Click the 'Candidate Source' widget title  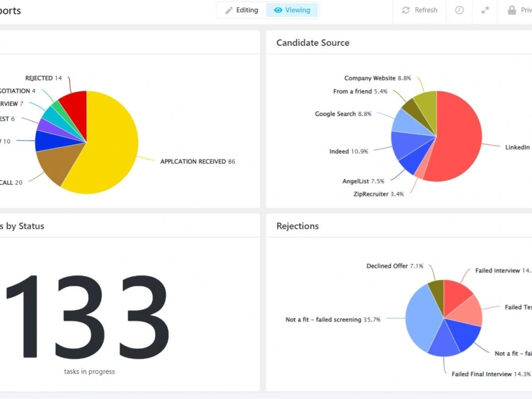[x=313, y=43]
